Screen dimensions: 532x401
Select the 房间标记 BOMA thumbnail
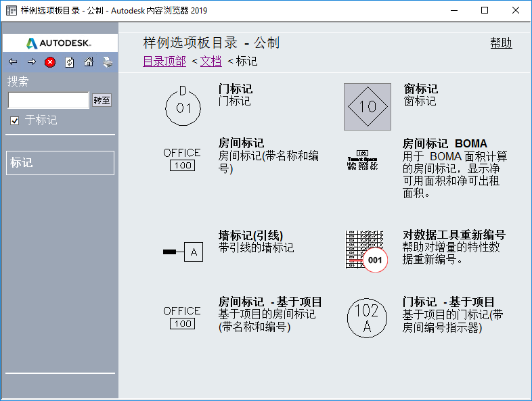(362, 160)
